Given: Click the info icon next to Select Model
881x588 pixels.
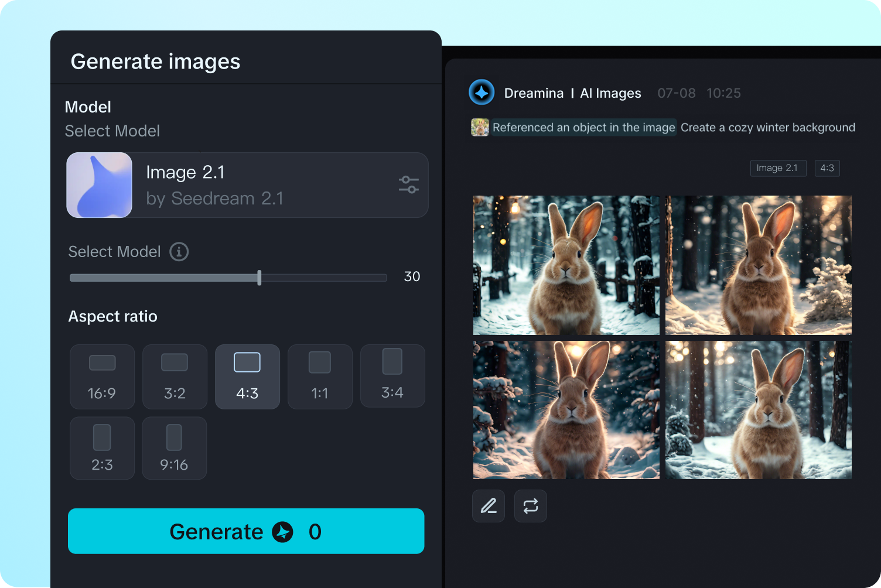Looking at the screenshot, I should [x=179, y=252].
